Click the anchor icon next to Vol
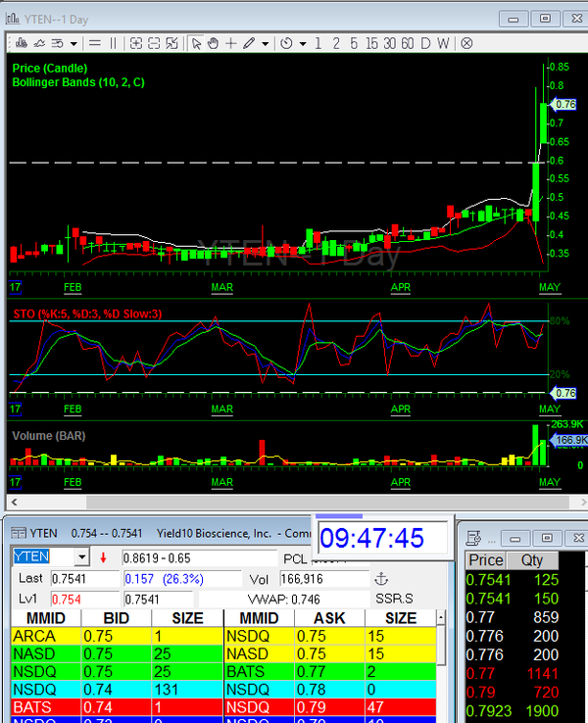588x723 pixels. 381,579
